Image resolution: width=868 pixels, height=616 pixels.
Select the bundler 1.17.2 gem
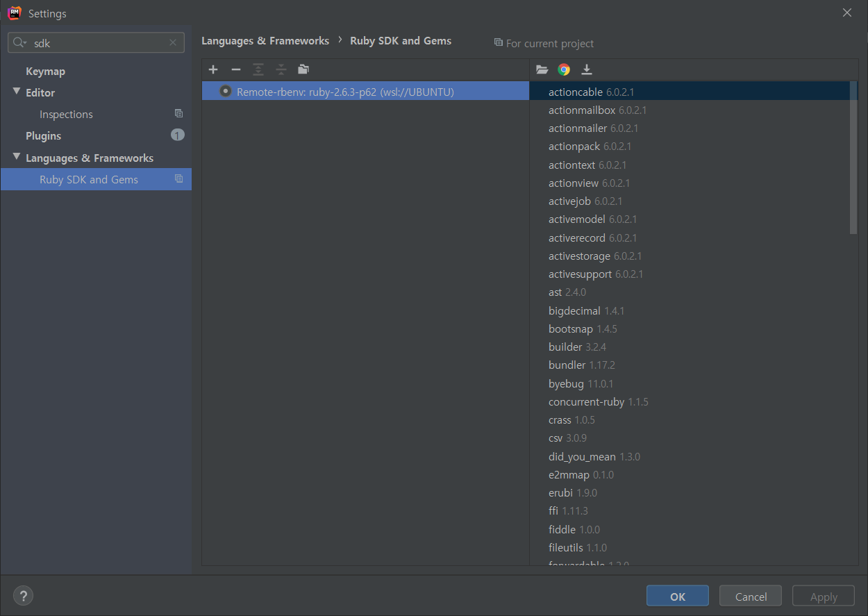coord(694,365)
